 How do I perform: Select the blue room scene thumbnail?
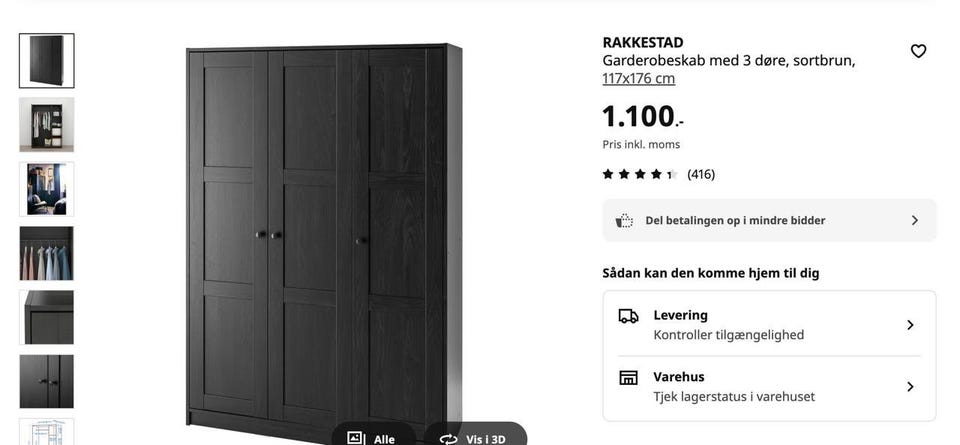(x=47, y=189)
